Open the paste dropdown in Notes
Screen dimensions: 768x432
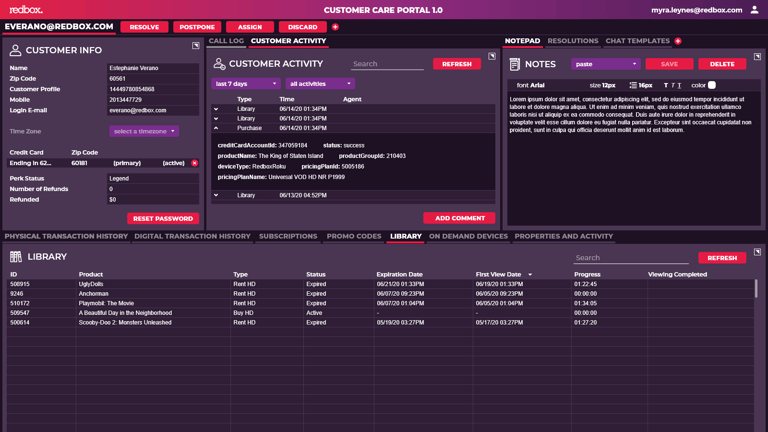(x=605, y=64)
